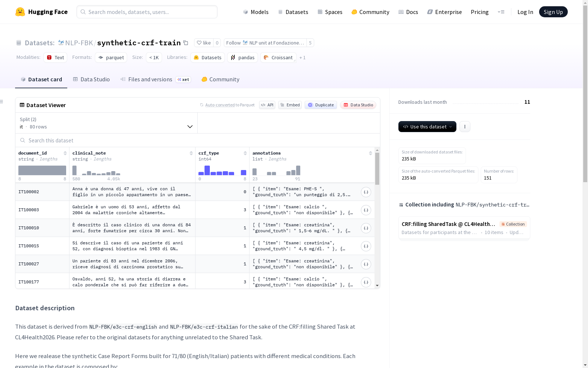Screen dimensions: 588x368
Task: Click the dataset viewer vertical scrollbar
Action: click(x=377, y=168)
